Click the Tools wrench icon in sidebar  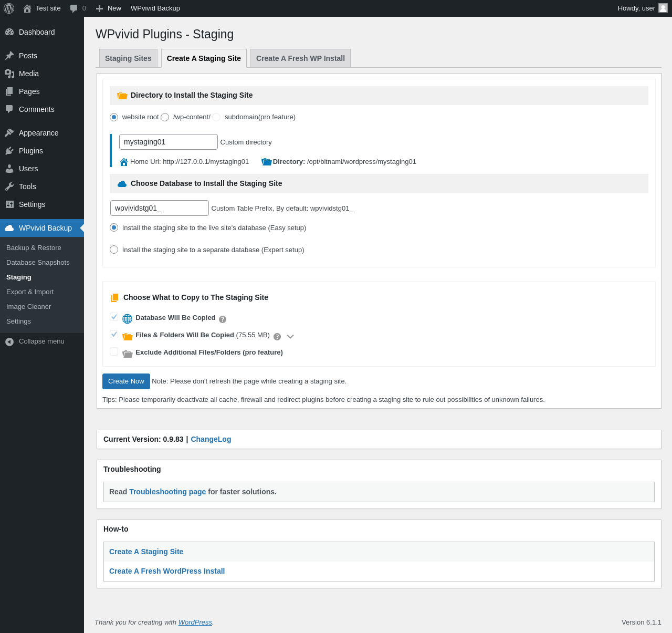click(x=9, y=186)
